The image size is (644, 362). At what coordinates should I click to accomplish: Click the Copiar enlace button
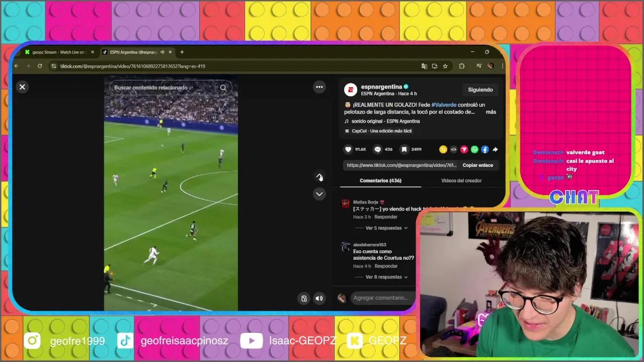tap(478, 165)
